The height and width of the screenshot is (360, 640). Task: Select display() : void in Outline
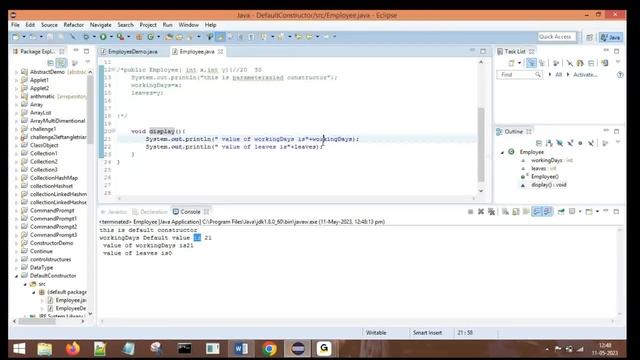coord(548,185)
